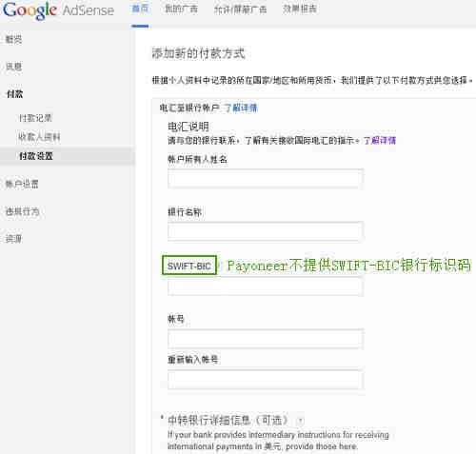Open 帐户设置 in the sidebar
The width and height of the screenshot is (476, 454).
[22, 184]
